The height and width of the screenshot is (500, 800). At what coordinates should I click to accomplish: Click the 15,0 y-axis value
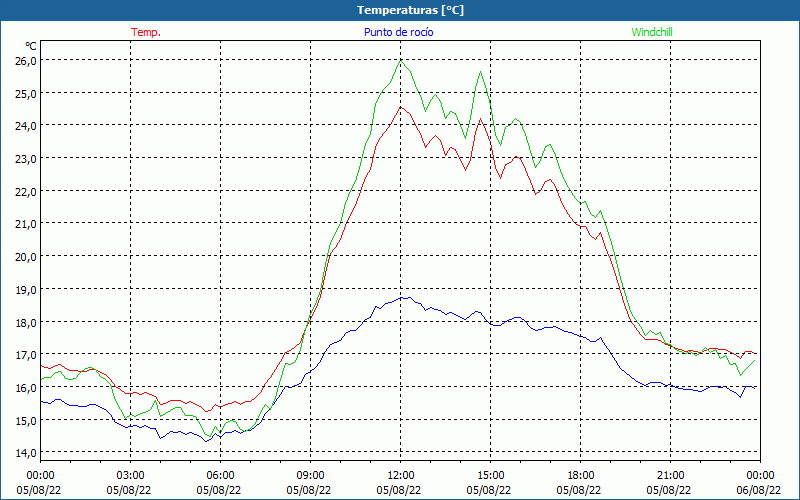[26, 420]
